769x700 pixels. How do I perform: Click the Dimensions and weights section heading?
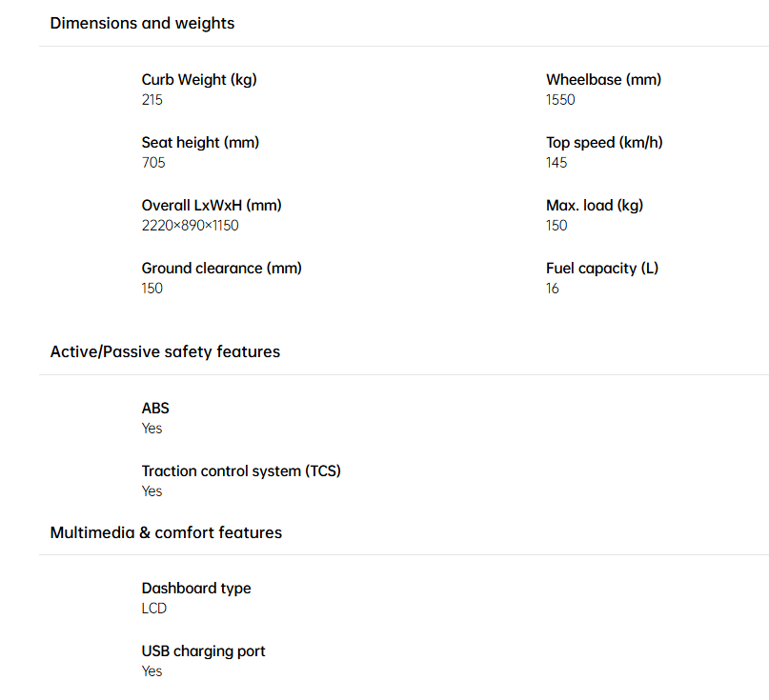click(142, 23)
